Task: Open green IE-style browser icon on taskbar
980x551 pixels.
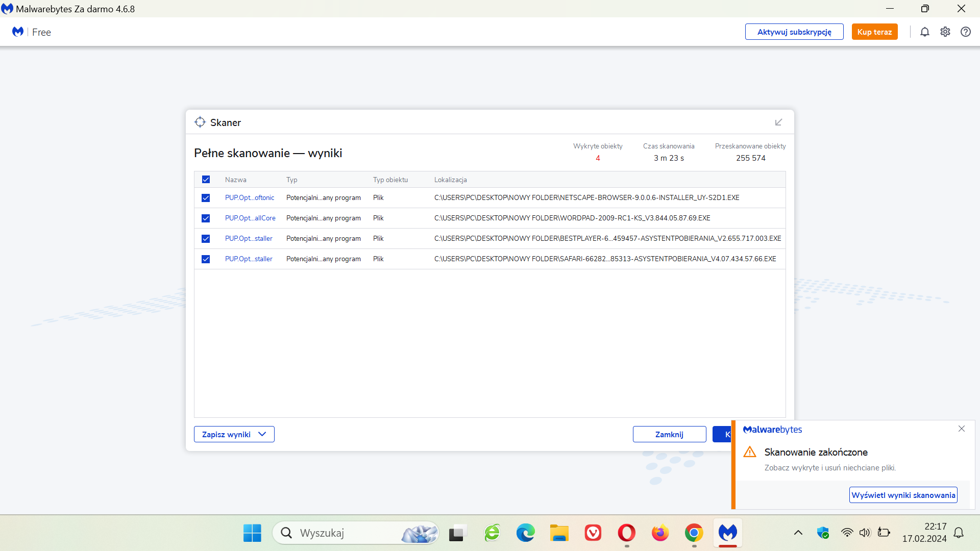Action: pyautogui.click(x=492, y=533)
